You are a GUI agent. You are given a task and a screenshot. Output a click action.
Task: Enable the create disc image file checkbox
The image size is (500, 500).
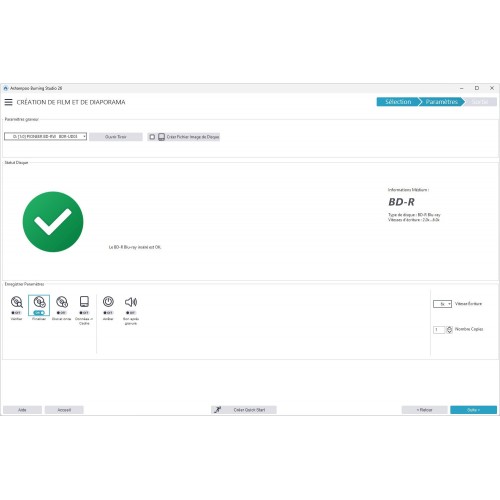tap(152, 137)
